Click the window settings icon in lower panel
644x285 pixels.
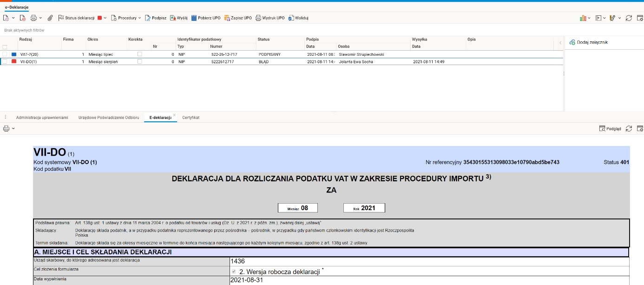pos(639,129)
